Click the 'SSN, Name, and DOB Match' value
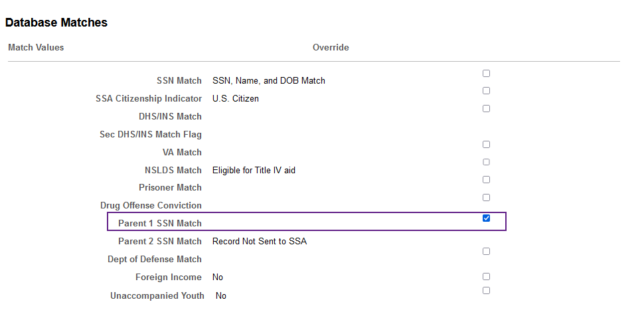This screenshot has height=316, width=644. pyautogui.click(x=269, y=81)
